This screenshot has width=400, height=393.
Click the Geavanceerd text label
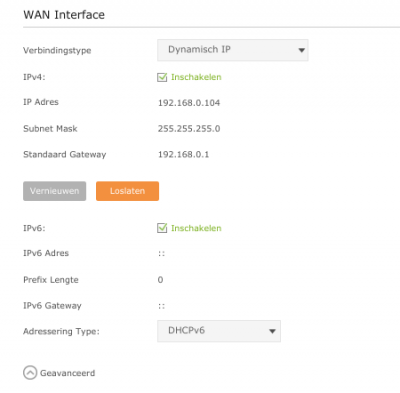pos(67,373)
